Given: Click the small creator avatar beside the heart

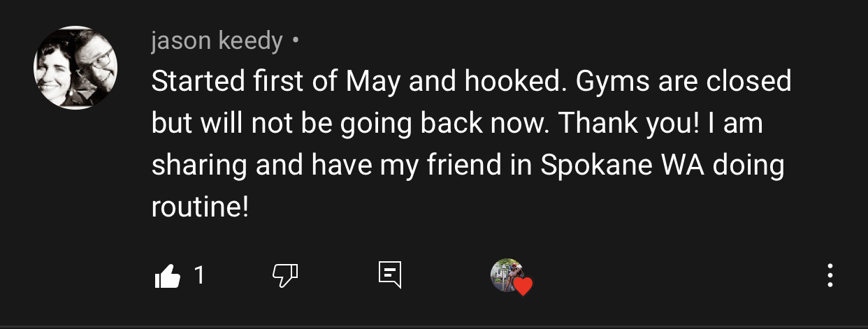Looking at the screenshot, I should pyautogui.click(x=507, y=275).
